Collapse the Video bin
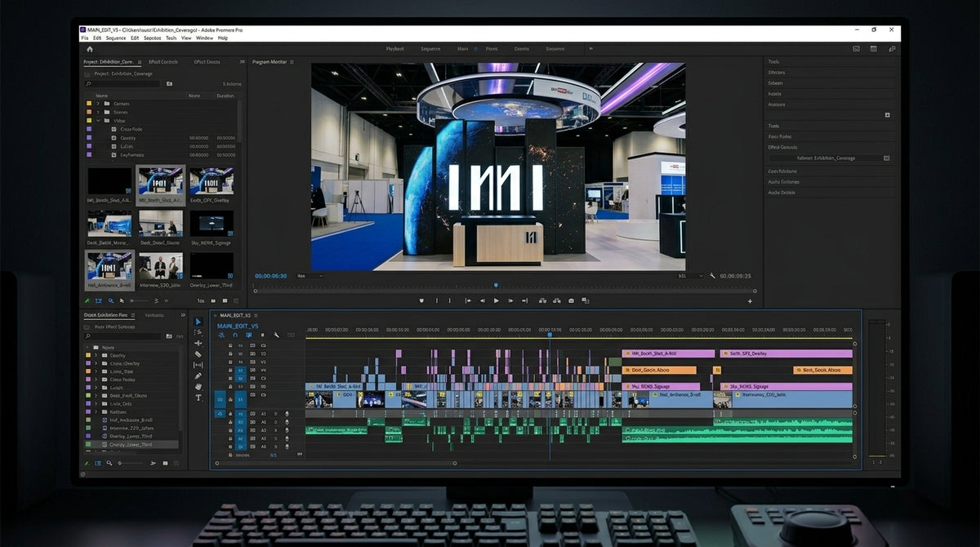The image size is (980, 547). tap(97, 120)
